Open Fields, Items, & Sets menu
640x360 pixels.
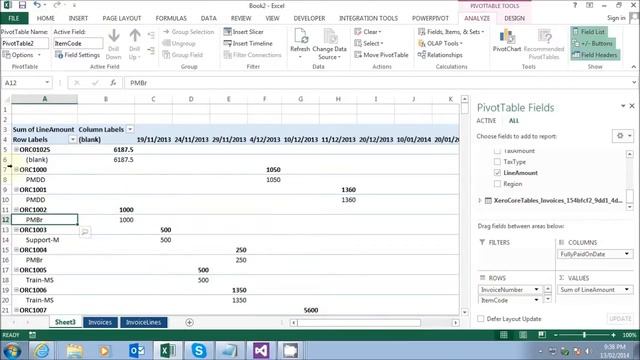click(x=451, y=31)
